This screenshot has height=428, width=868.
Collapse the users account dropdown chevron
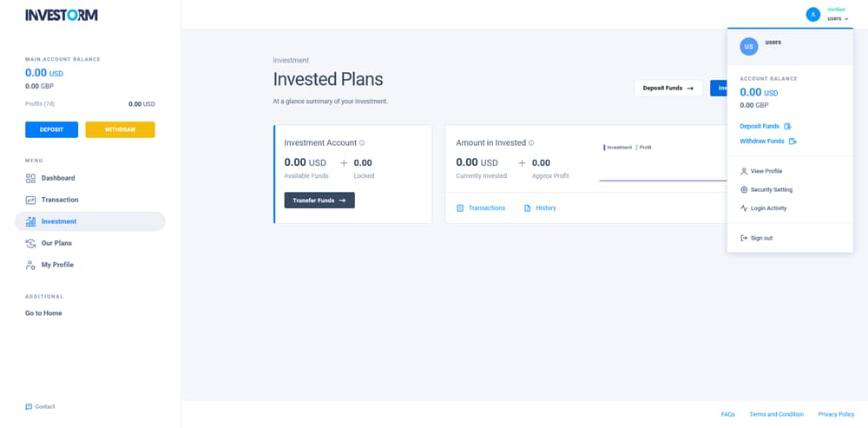click(x=846, y=19)
